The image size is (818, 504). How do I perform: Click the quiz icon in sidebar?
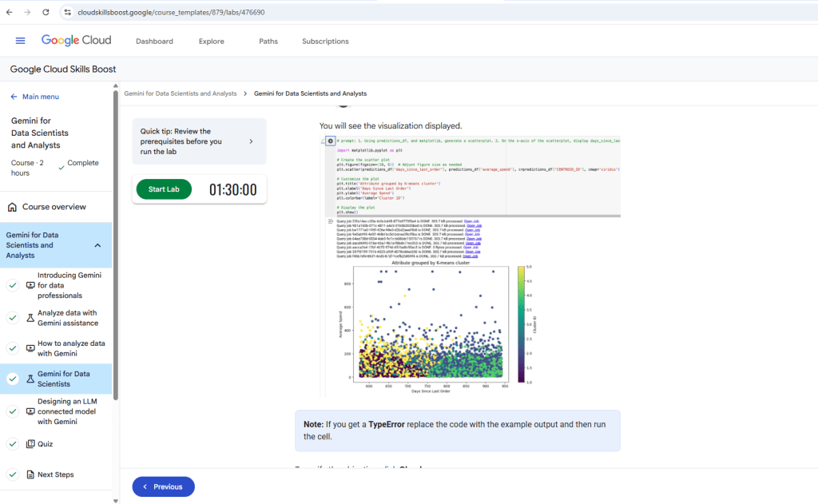(30, 444)
